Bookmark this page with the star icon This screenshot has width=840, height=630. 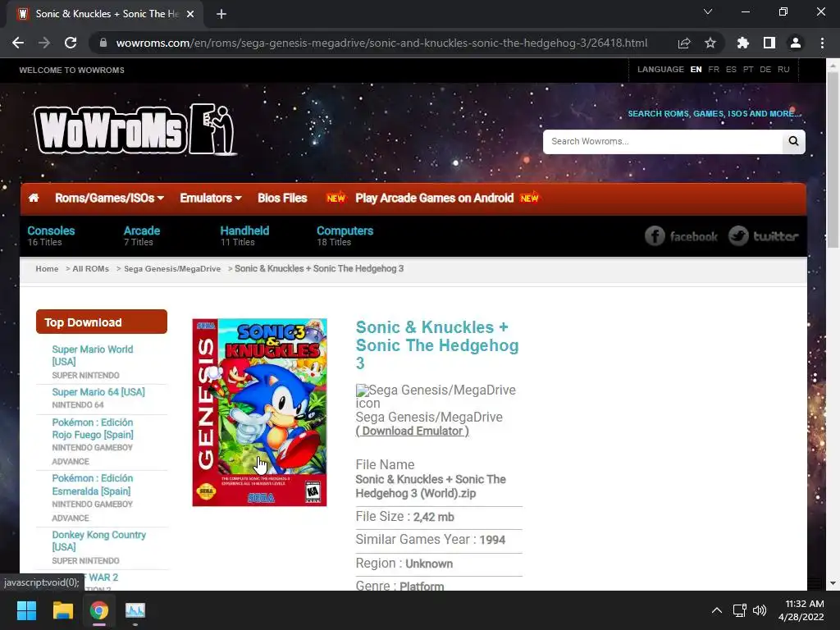[710, 43]
